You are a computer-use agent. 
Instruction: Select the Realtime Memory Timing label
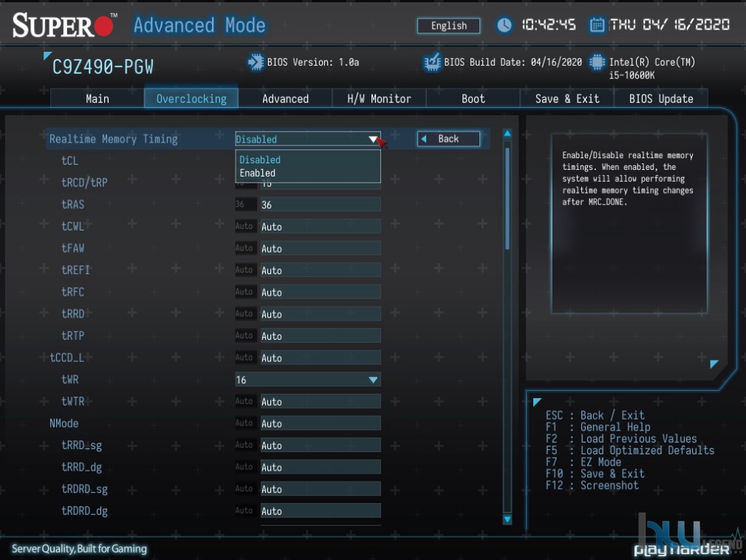(113, 139)
